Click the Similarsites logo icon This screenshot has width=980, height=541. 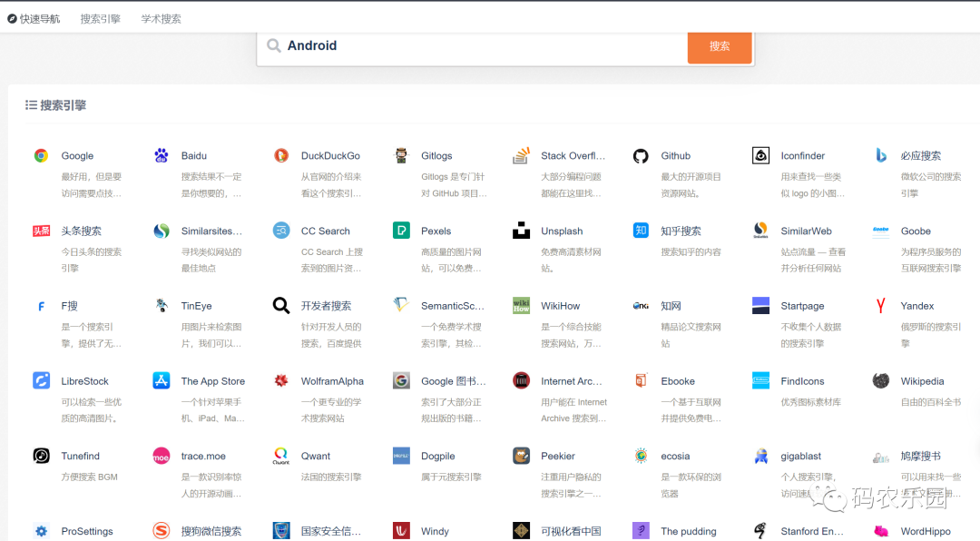(162, 231)
